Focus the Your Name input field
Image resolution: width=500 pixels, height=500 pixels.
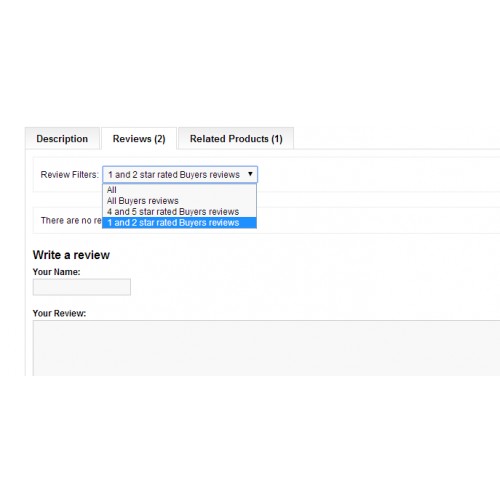(x=82, y=287)
